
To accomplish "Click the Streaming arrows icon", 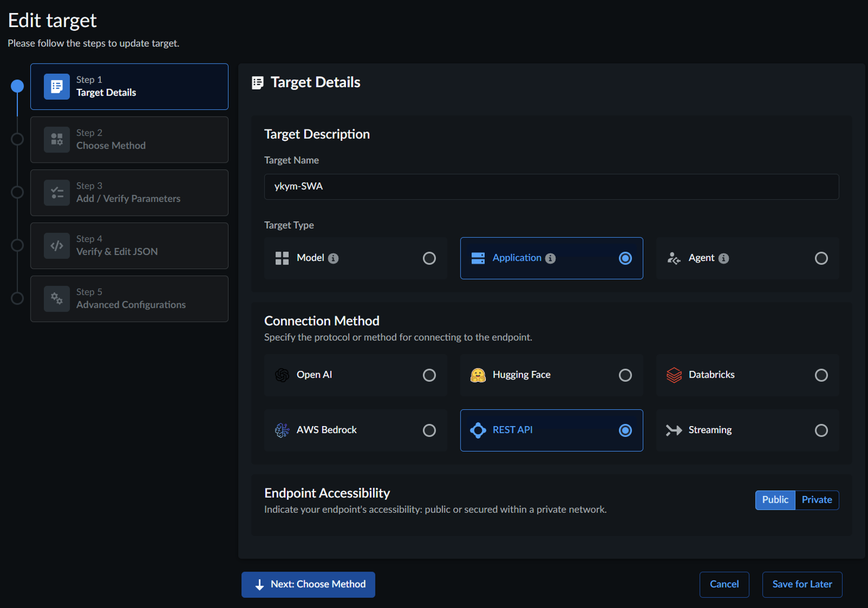I will [x=674, y=430].
